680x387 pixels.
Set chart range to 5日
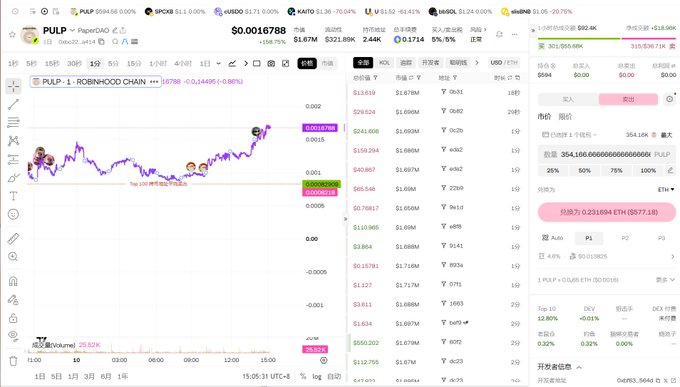[x=56, y=376]
